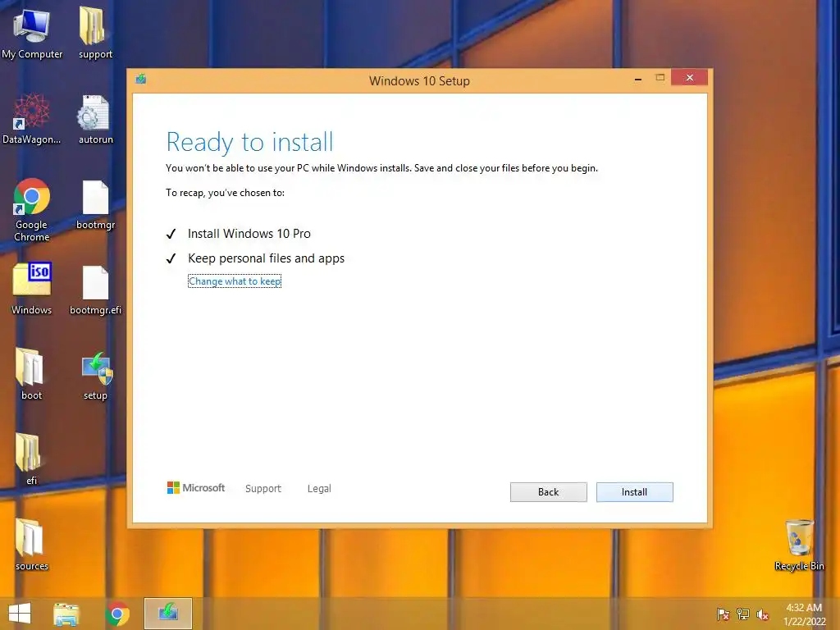Click checkmark beside Keep personal files
This screenshot has width=840, height=630.
tap(171, 258)
